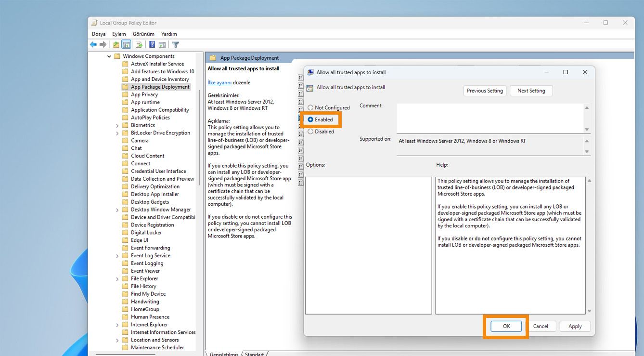Click the Supported on scroll-up arrow
644x356 pixels.
(587, 141)
